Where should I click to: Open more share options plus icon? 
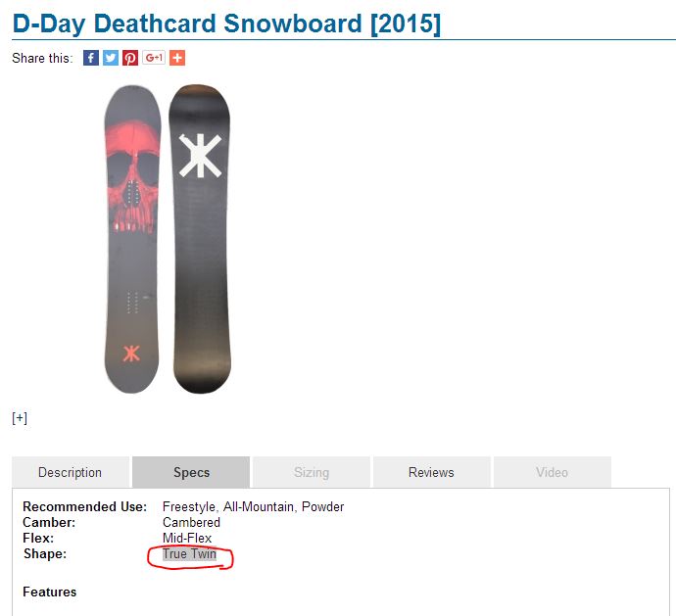tap(177, 58)
